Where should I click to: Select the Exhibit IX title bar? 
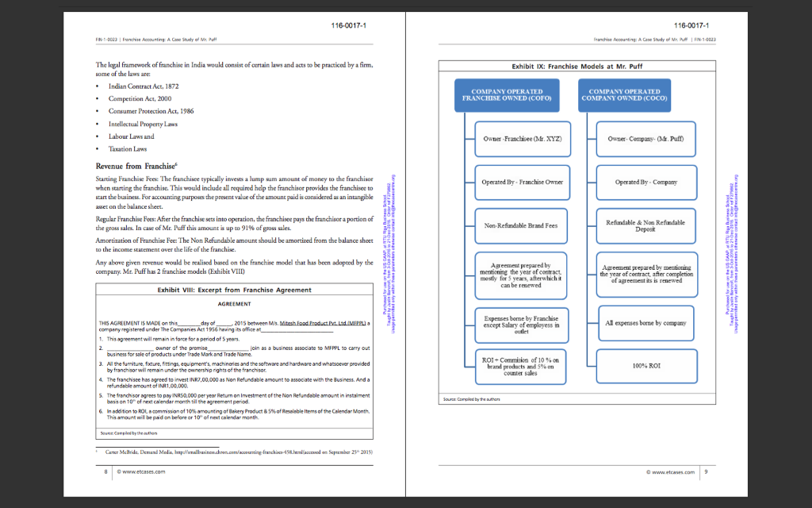pyautogui.click(x=577, y=66)
